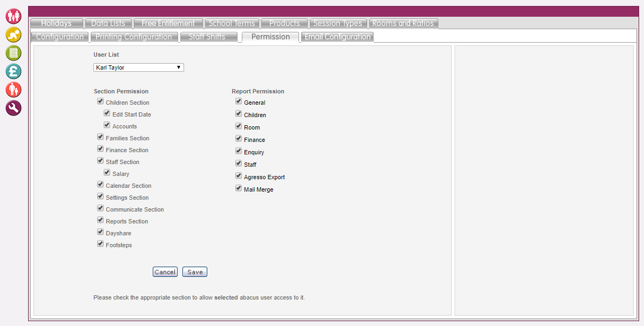Click the 'Please check the appropriate section' note
Viewport: 644px width, 326px height.
point(199,297)
